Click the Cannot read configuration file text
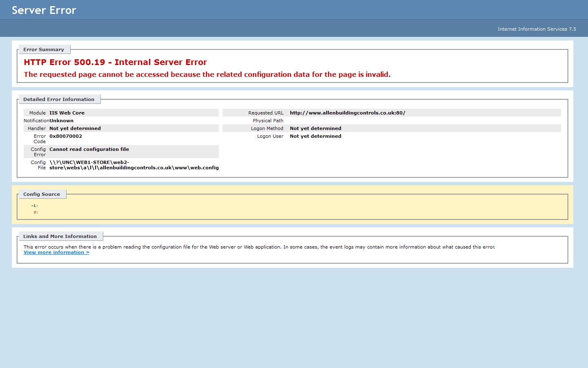Screen dimensions: 588x368 (89, 149)
